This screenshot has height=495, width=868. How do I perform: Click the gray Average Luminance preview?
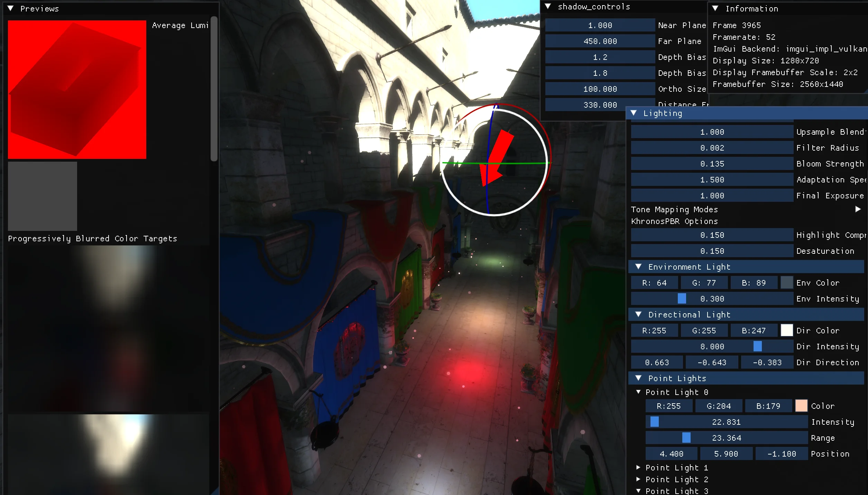point(43,196)
